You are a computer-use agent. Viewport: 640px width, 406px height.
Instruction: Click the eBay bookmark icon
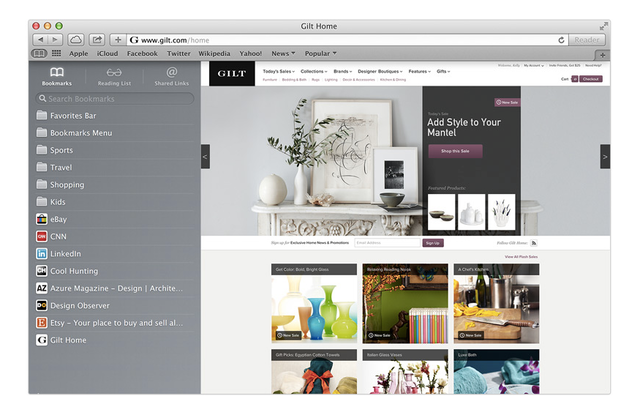tap(42, 219)
